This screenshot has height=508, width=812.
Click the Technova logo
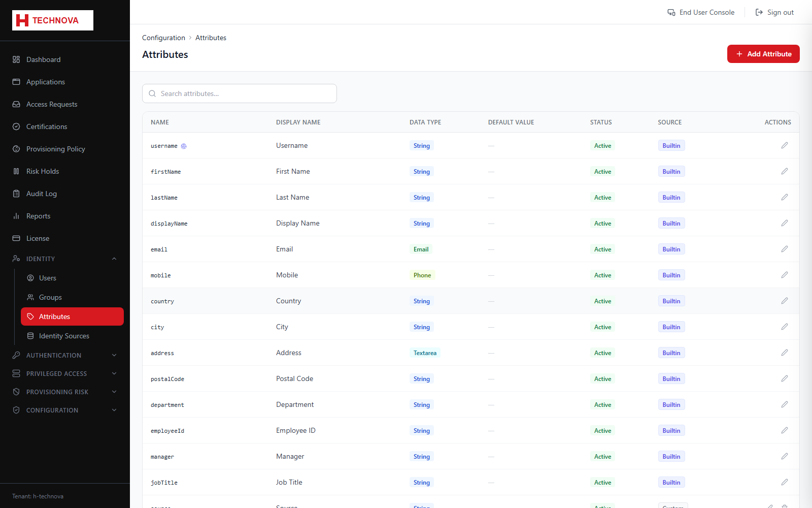click(53, 20)
